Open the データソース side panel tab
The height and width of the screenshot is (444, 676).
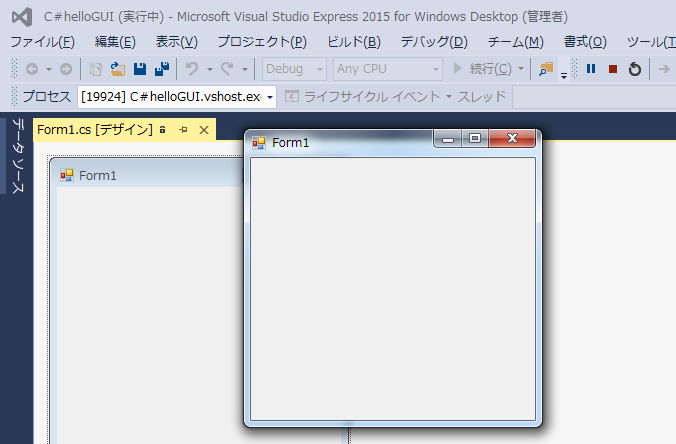point(18,156)
